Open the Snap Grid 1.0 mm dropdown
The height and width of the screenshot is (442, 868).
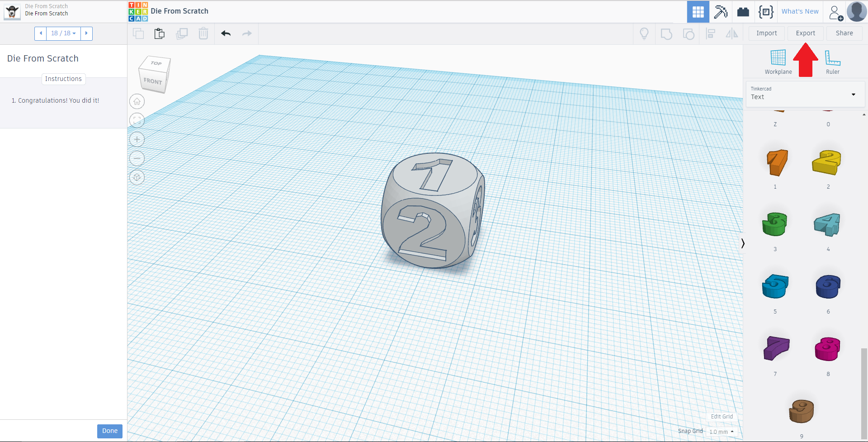point(722,432)
